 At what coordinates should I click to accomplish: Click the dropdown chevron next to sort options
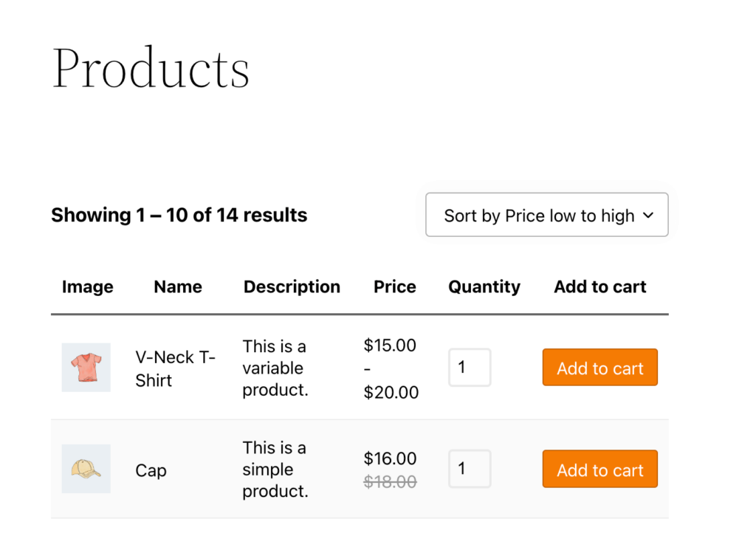point(648,215)
